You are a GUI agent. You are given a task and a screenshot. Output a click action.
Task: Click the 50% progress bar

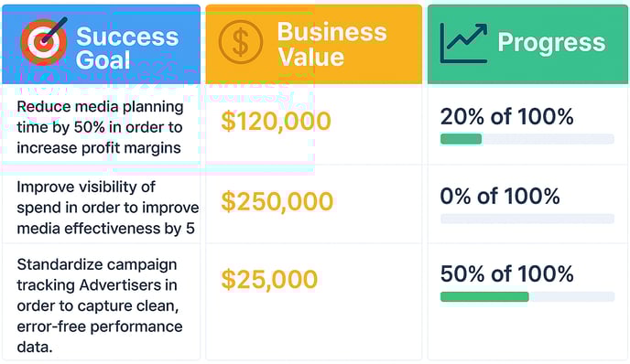[527, 296]
